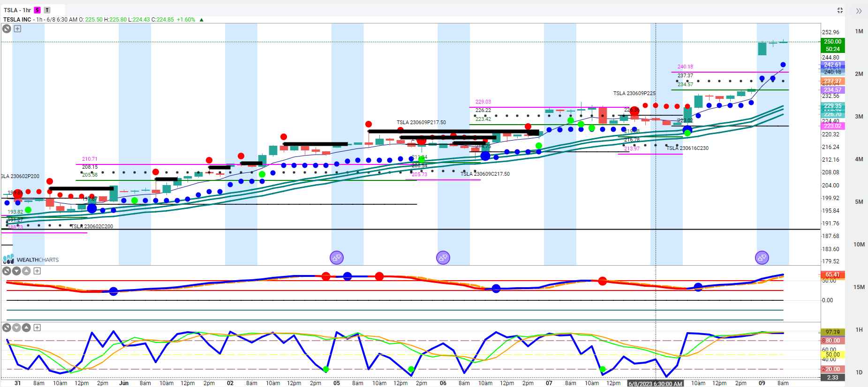Click the +1.60% change value in header

pyautogui.click(x=186, y=20)
